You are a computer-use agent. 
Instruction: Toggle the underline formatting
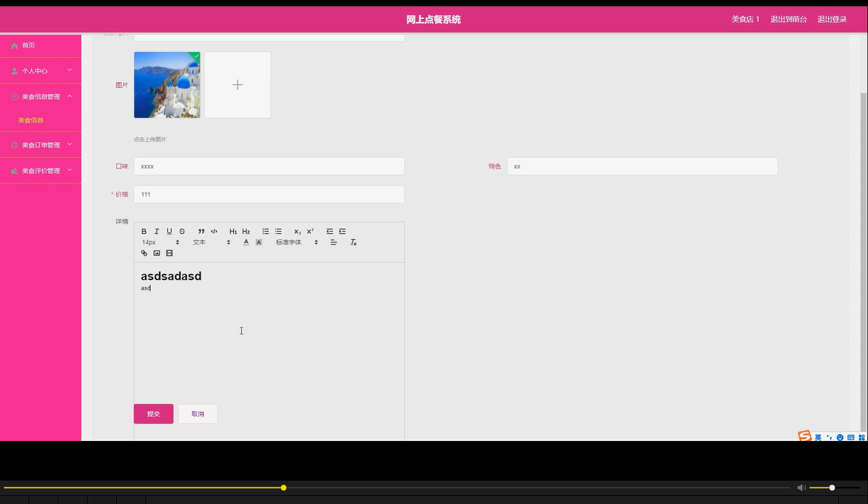pos(169,231)
